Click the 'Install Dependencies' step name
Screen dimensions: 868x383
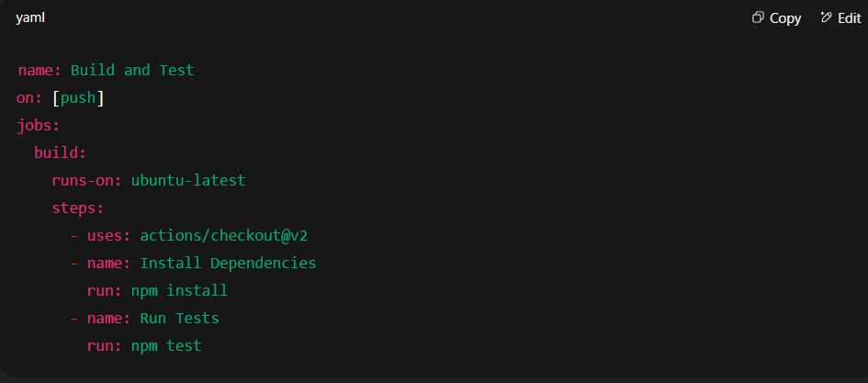pyautogui.click(x=228, y=264)
